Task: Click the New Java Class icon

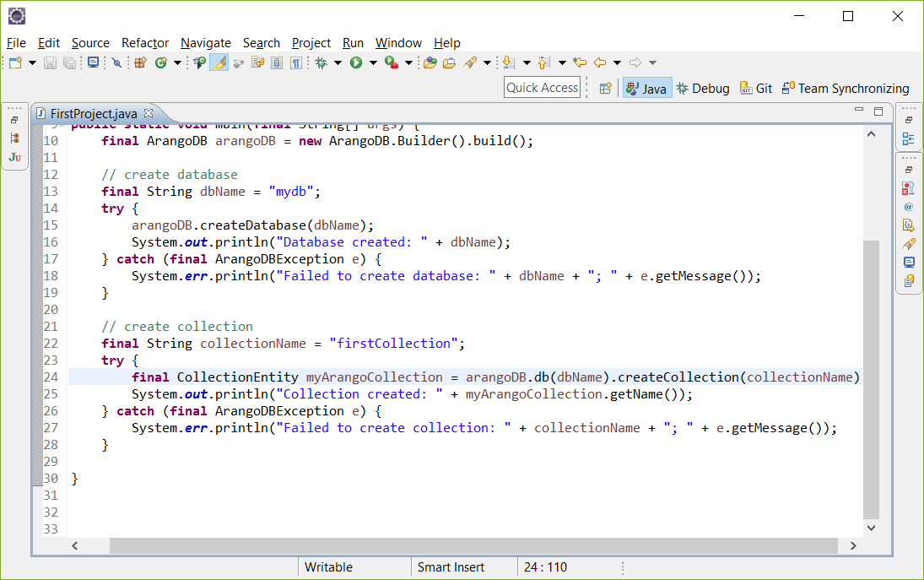Action: [x=160, y=62]
